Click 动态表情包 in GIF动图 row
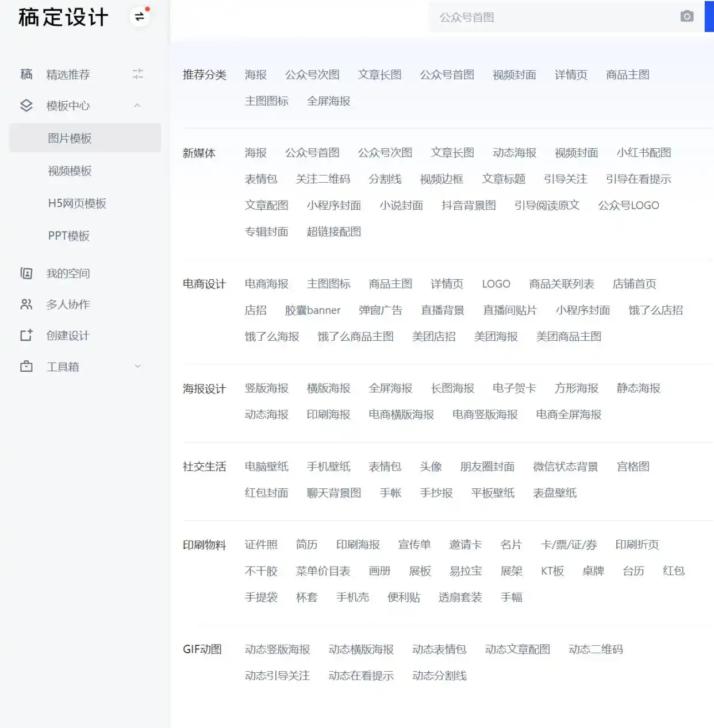The height and width of the screenshot is (728, 714). 439,649
